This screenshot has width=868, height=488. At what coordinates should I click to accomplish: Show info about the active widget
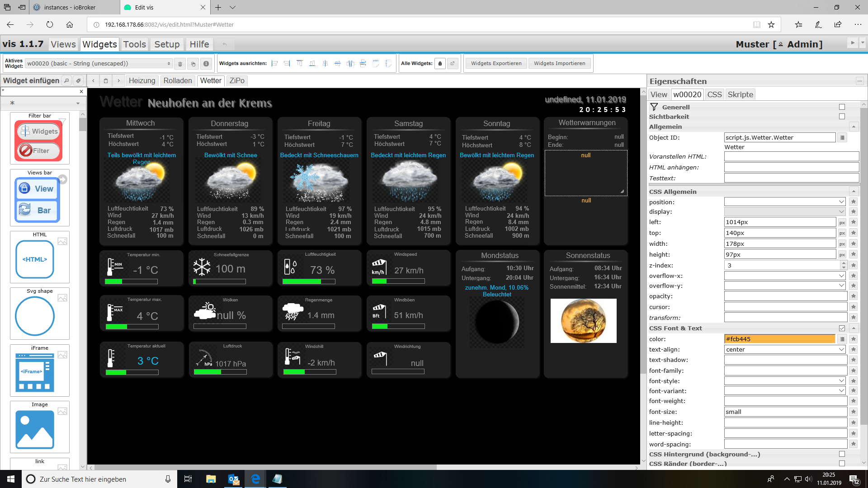(206, 64)
